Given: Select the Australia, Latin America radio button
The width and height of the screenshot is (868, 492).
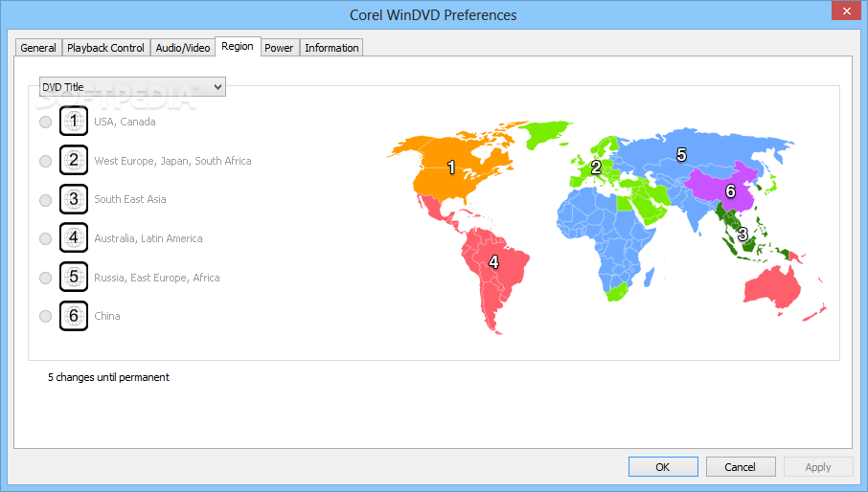Looking at the screenshot, I should (45, 238).
